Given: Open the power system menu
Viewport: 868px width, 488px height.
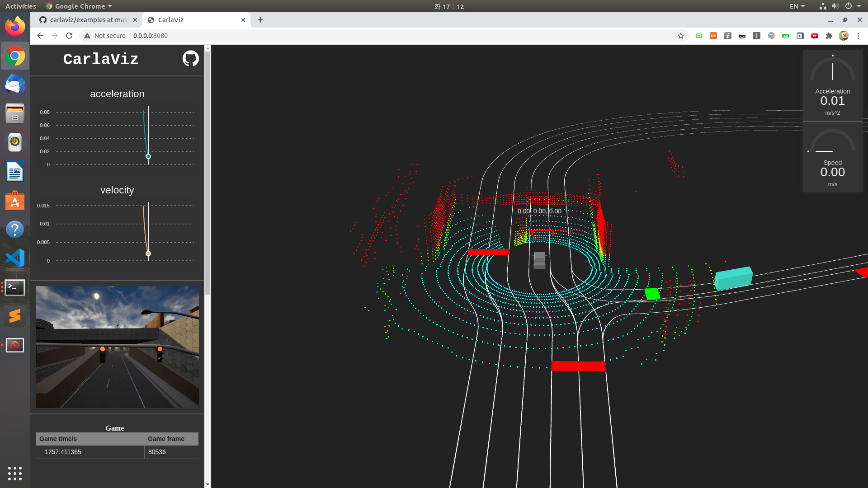Looking at the screenshot, I should click(x=853, y=6).
